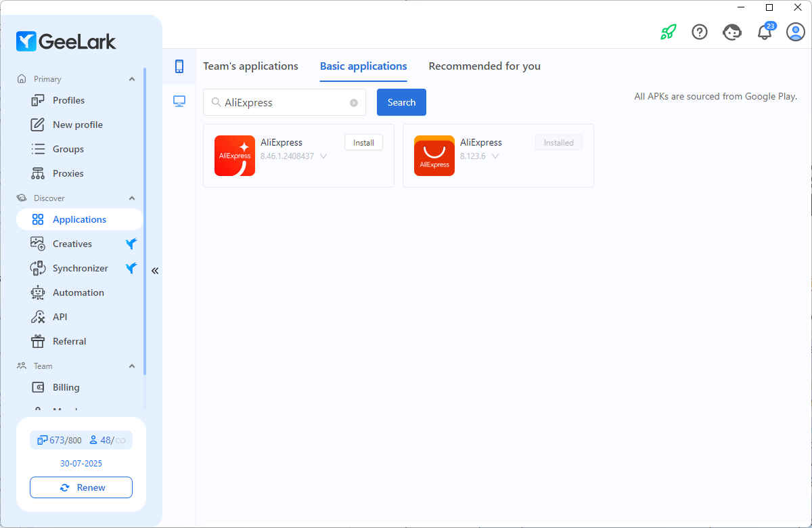This screenshot has width=812, height=528.
Task: Maximize the GeeLark window
Action: click(x=769, y=7)
